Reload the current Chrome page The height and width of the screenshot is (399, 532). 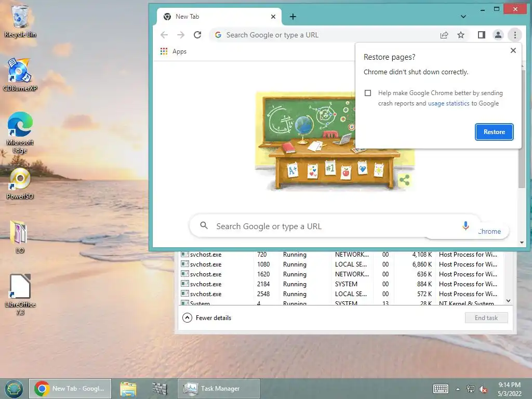(197, 35)
